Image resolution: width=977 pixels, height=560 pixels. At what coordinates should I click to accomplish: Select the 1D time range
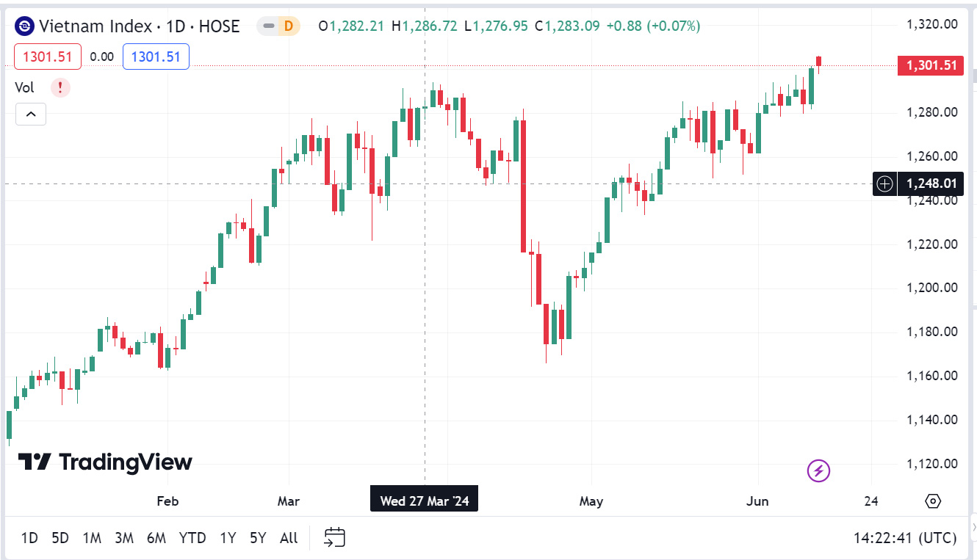[29, 538]
